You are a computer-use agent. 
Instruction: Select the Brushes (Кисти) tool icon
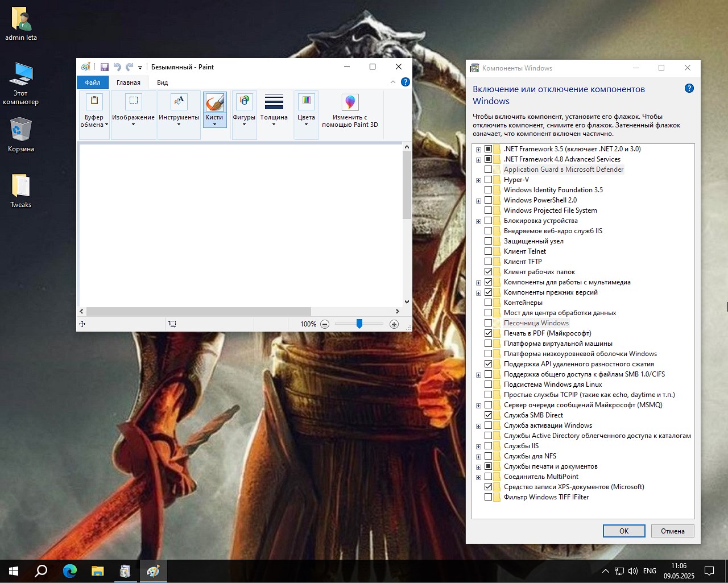214,103
